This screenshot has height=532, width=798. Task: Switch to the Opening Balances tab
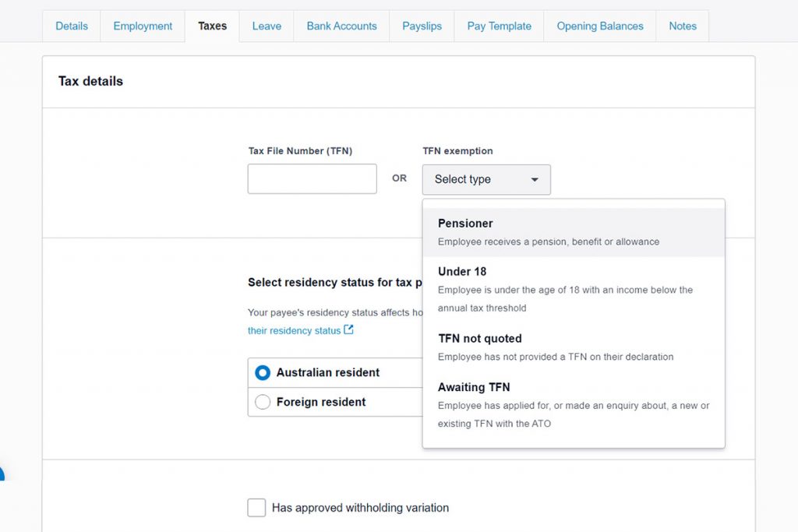point(599,26)
